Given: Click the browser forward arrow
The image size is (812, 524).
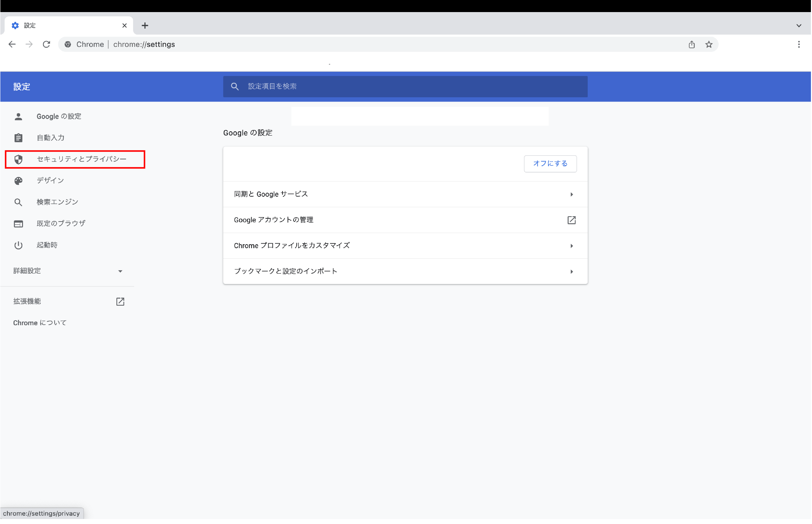Looking at the screenshot, I should click(29, 44).
